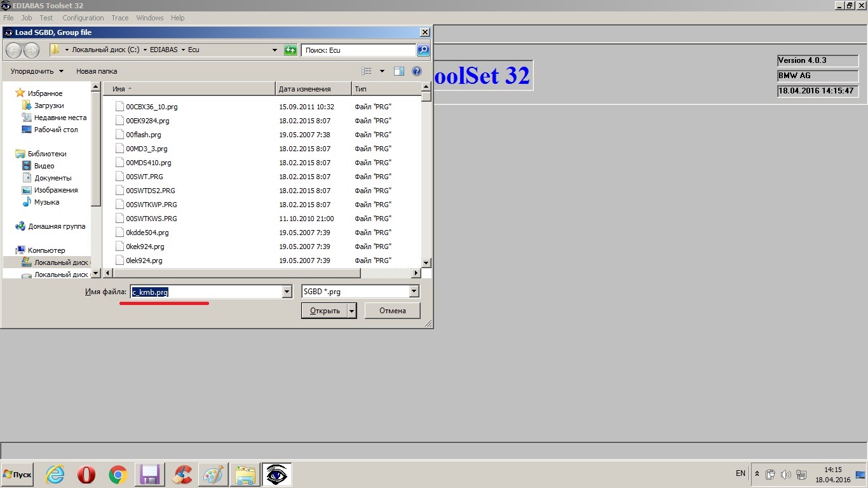The width and height of the screenshot is (868, 488).
Task: Open the Help menu
Action: 178,18
